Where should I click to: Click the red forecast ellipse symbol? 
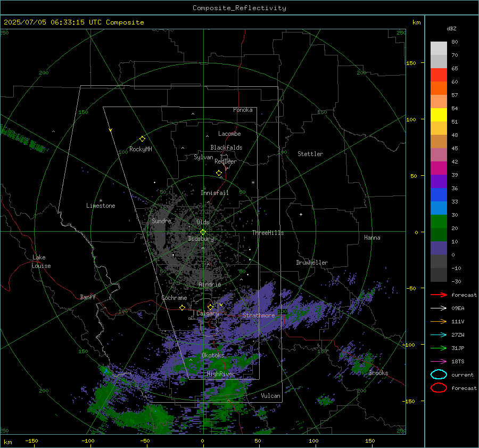(439, 388)
